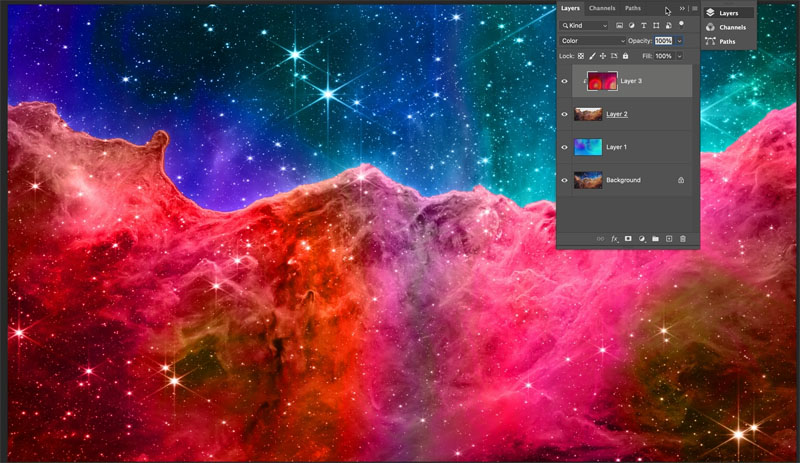This screenshot has height=463, width=800.
Task: Lock transparent pixels
Action: [x=581, y=56]
